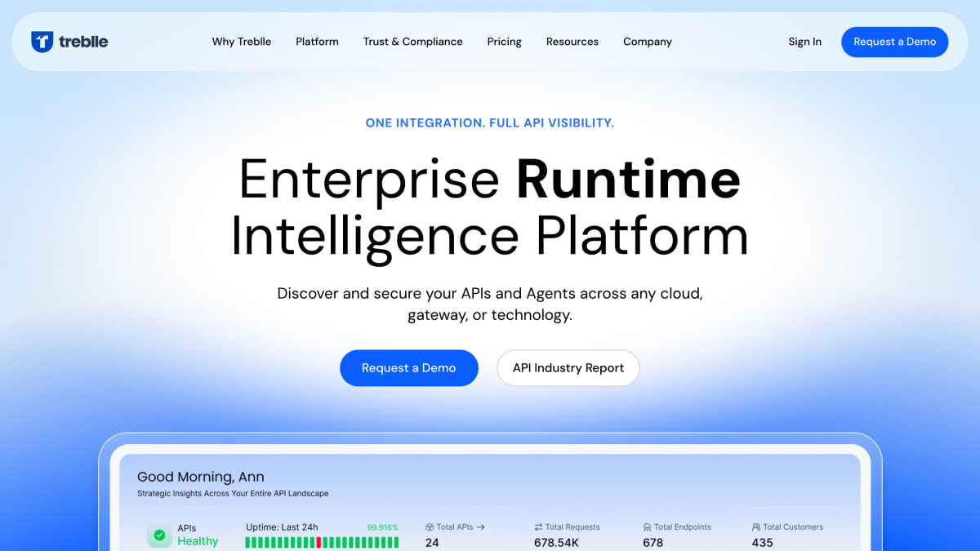Click the 99.916% uptime value

pyautogui.click(x=382, y=527)
